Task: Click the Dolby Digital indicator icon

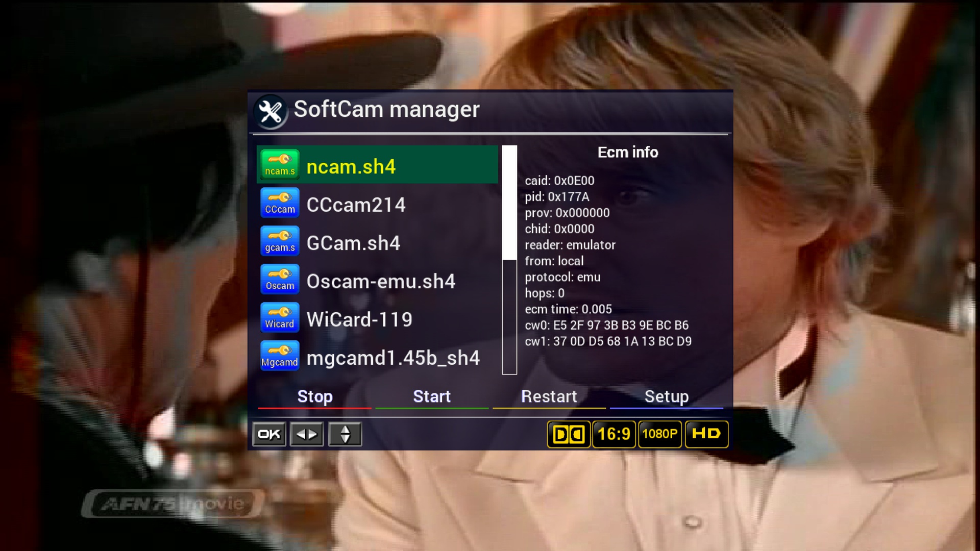Action: tap(569, 434)
